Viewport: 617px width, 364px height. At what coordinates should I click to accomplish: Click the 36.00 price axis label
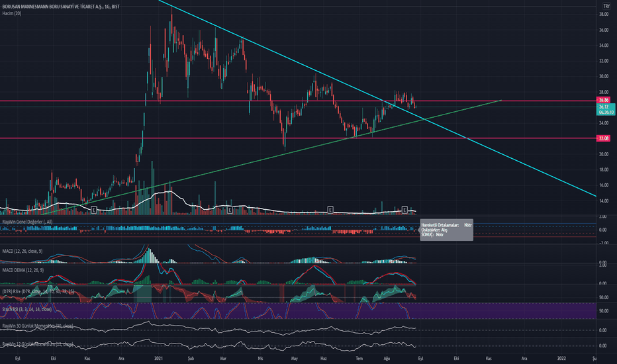tap(604, 30)
